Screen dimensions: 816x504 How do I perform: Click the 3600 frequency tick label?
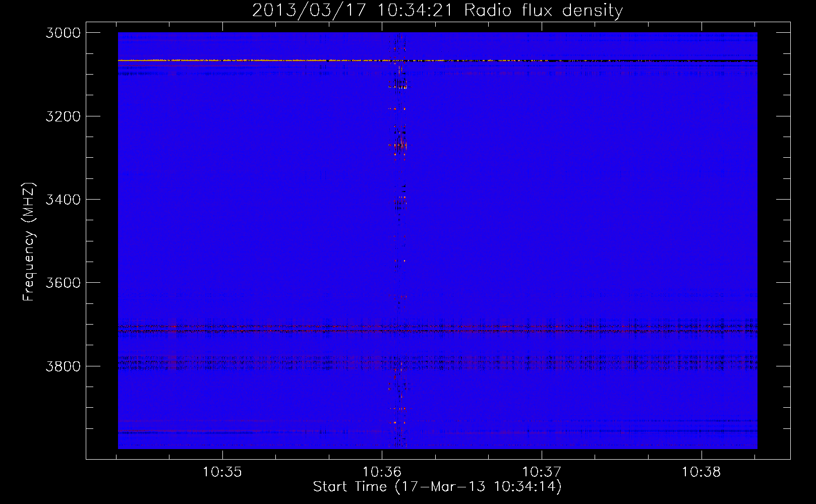point(63,283)
